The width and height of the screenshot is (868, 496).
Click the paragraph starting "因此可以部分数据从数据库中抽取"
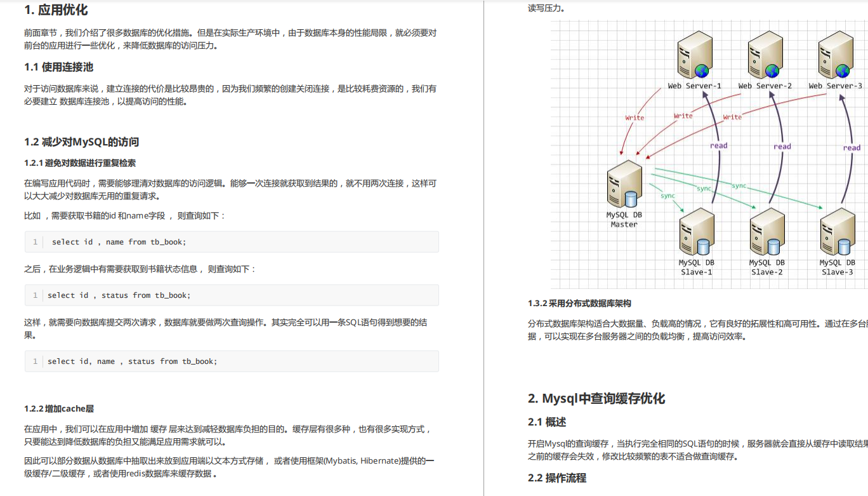tap(230, 467)
